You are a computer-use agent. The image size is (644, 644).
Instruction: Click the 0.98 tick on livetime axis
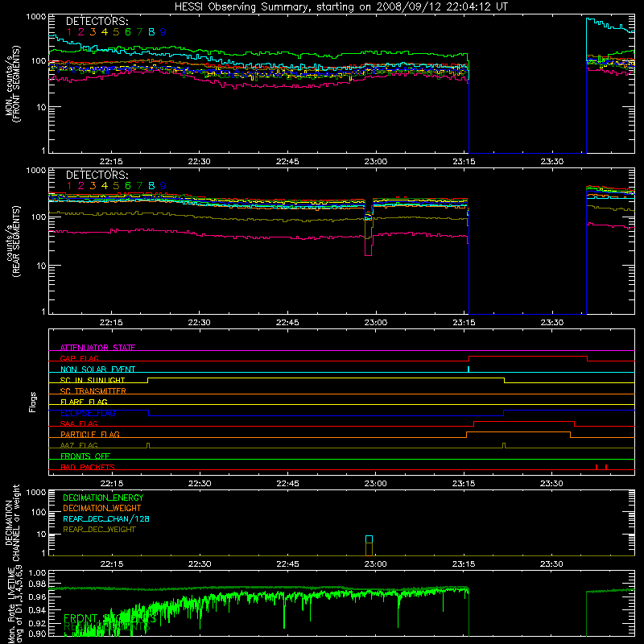click(x=37, y=584)
